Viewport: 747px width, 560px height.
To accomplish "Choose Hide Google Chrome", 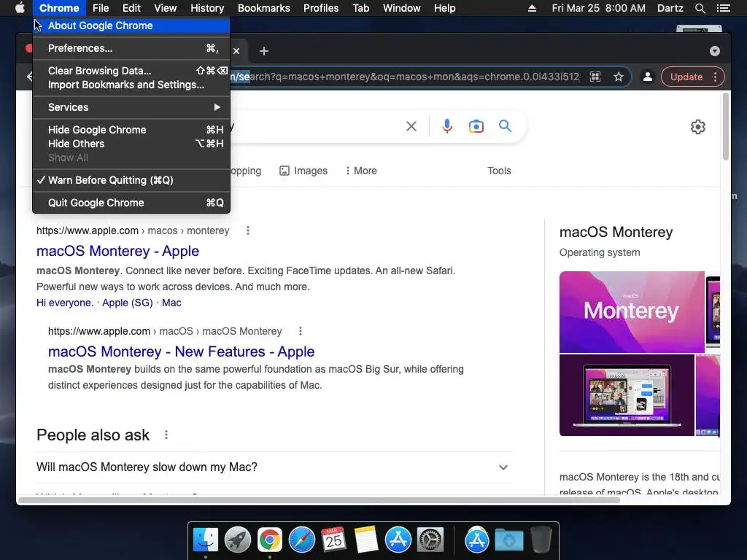I will click(x=131, y=130).
